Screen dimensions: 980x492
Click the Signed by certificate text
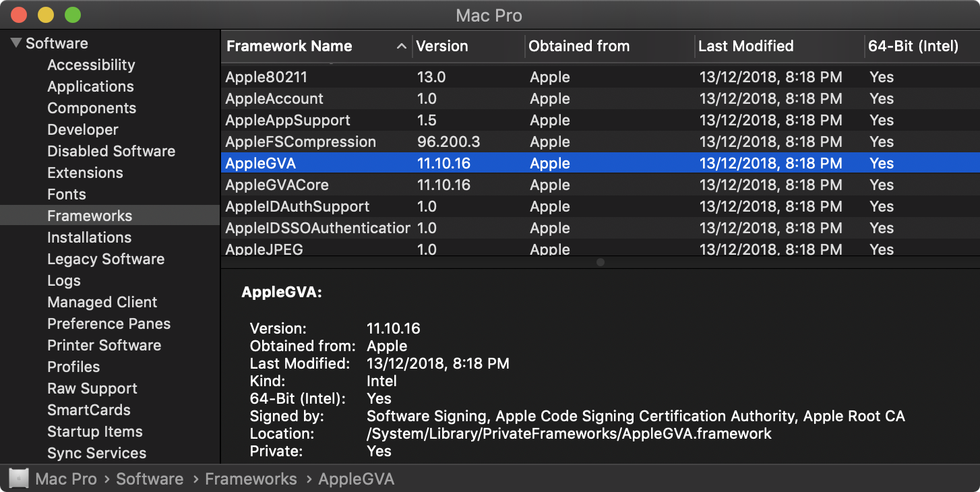point(636,416)
